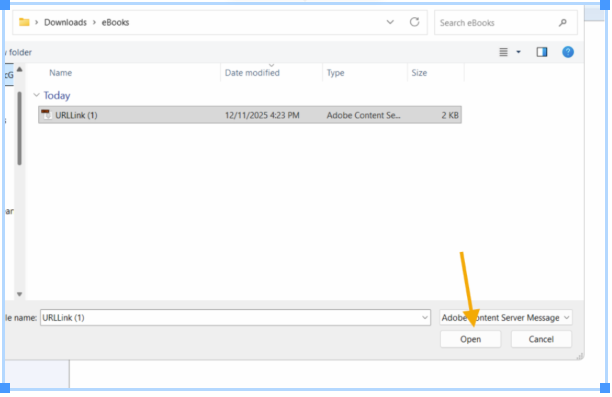Expand the address bar history dropdown
Viewport: 612px width, 397px height.
tap(390, 22)
